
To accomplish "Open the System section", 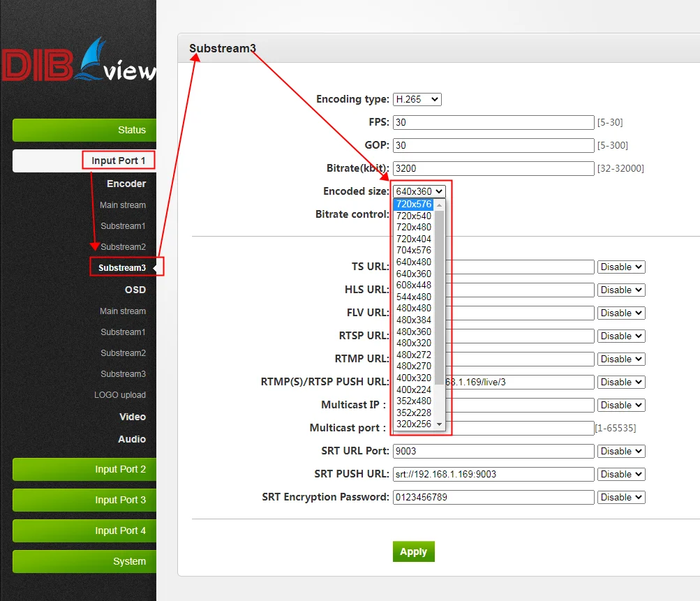I will 84,561.
